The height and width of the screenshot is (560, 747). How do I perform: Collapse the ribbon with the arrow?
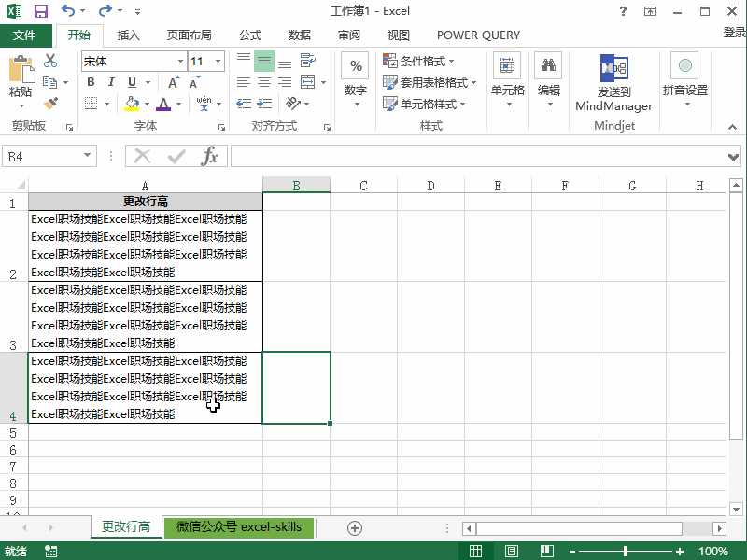[732, 127]
